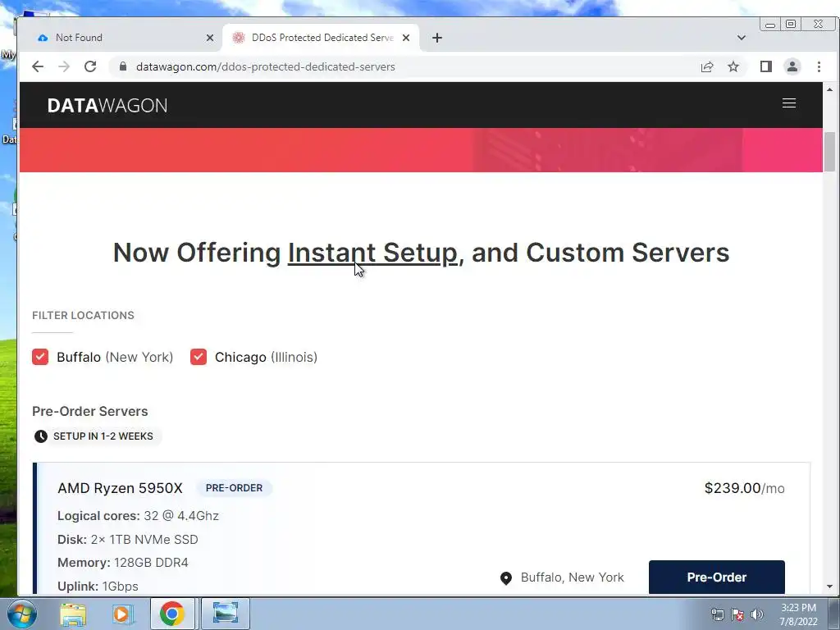Open a new browser tab
This screenshot has width=840, height=630.
437,38
